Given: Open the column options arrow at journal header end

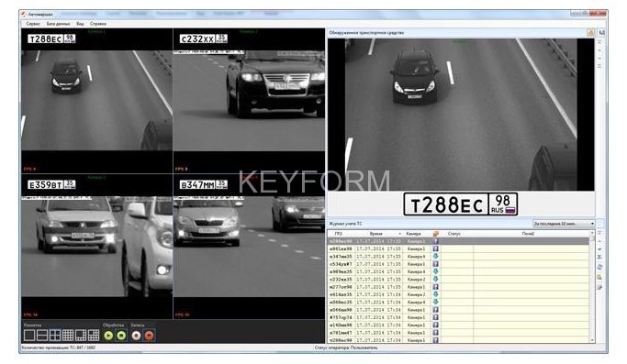Looking at the screenshot, I should click(x=592, y=233).
